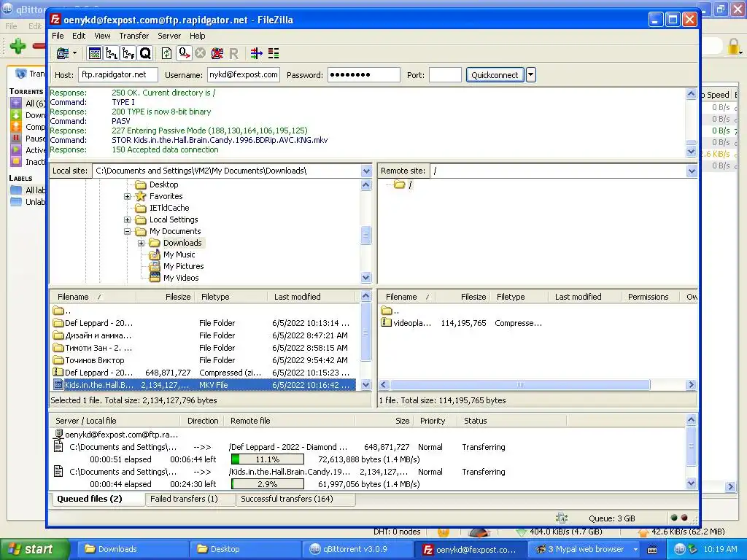
Task: Select Точинов Виктор folder in local list
Action: coord(203,360)
